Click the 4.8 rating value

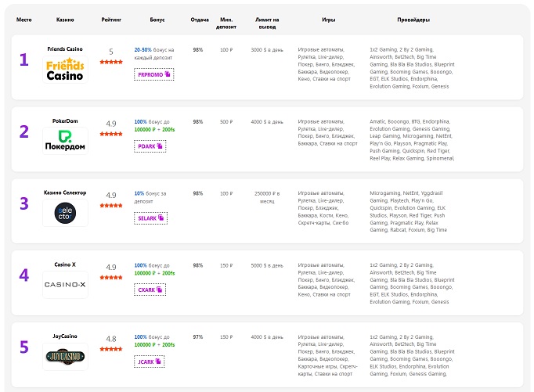pos(111,339)
